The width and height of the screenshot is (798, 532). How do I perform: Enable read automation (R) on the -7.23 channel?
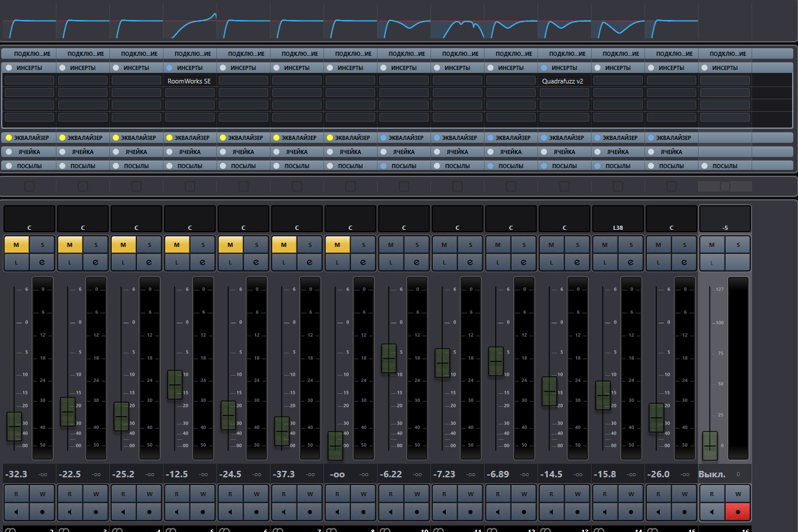pyautogui.click(x=445, y=494)
